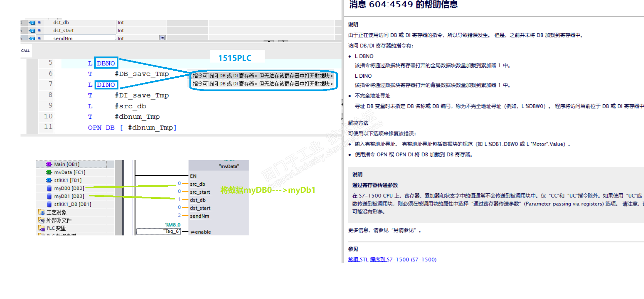Image resolution: width=644 pixels, height=299 pixels.
Task: Click the 外部源文件 folder icon
Action: coord(41,220)
